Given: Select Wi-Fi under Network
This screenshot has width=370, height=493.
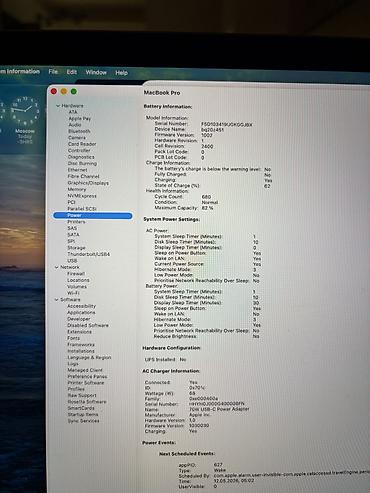Looking at the screenshot, I should tap(73, 293).
